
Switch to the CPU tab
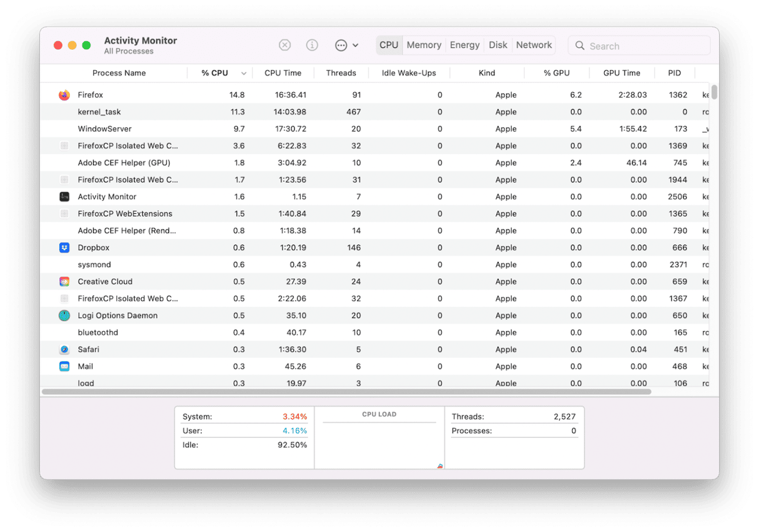click(x=389, y=45)
